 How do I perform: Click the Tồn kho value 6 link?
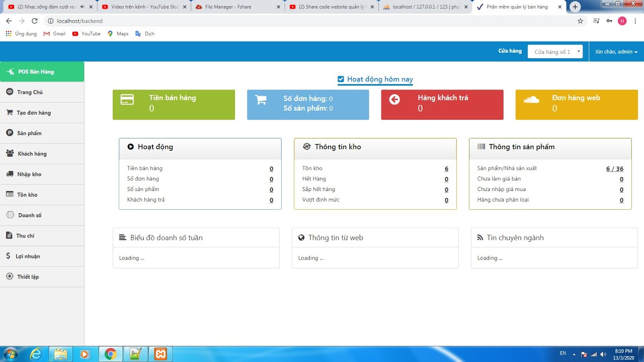click(x=446, y=168)
